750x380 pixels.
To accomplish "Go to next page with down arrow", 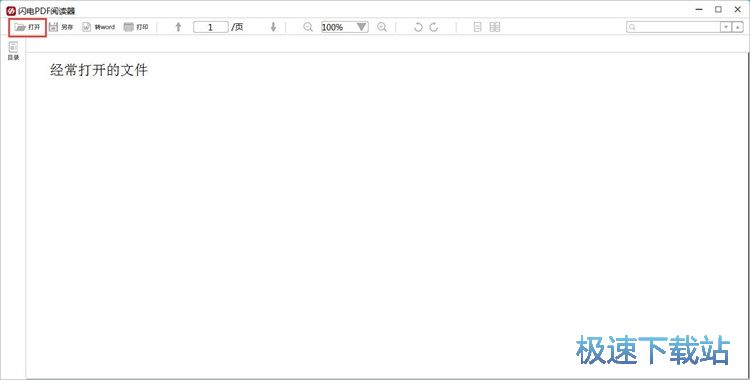I will [273, 27].
